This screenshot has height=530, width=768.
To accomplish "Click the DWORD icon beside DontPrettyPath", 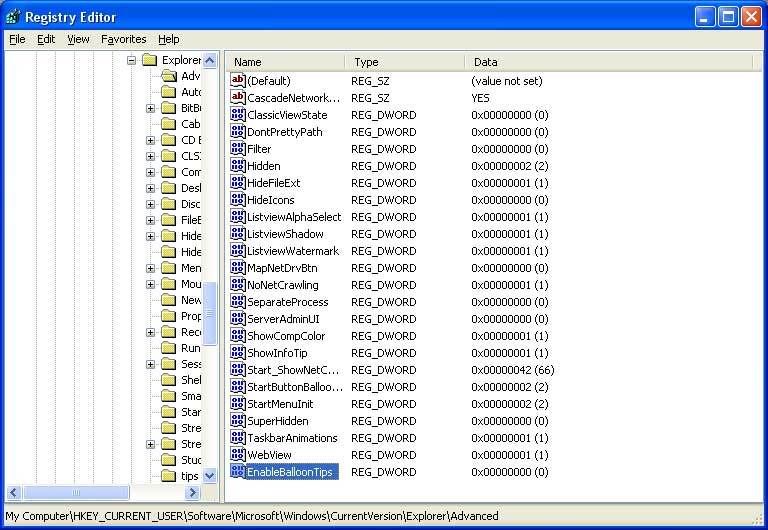I will pyautogui.click(x=238, y=131).
